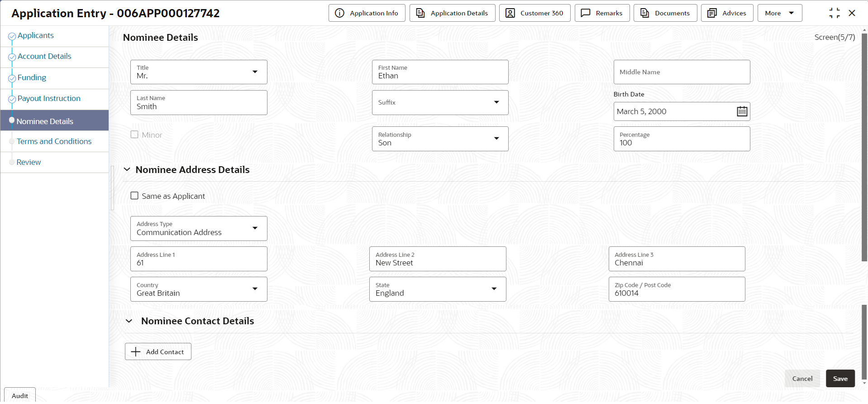Click the plus icon on Add Contact
The image size is (868, 404).
point(136,351)
